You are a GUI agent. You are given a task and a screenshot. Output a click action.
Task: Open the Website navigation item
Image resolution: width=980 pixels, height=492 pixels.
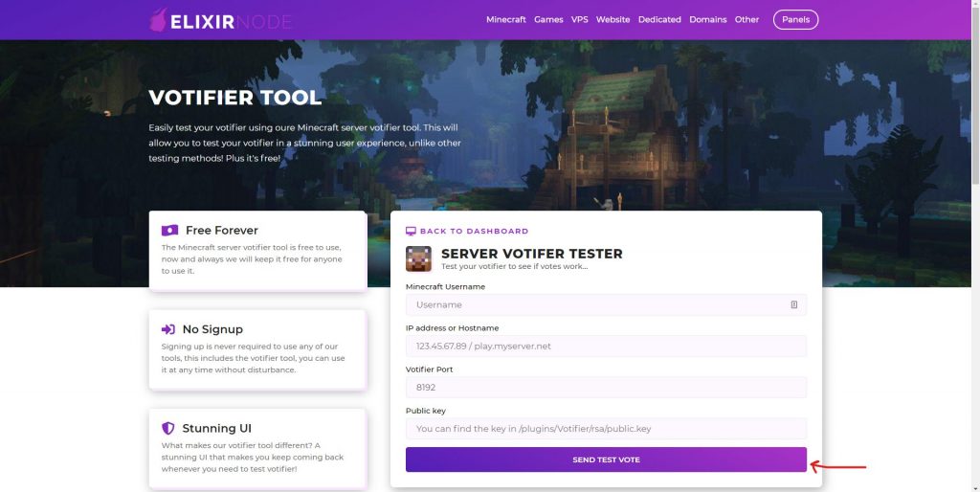pos(612,19)
